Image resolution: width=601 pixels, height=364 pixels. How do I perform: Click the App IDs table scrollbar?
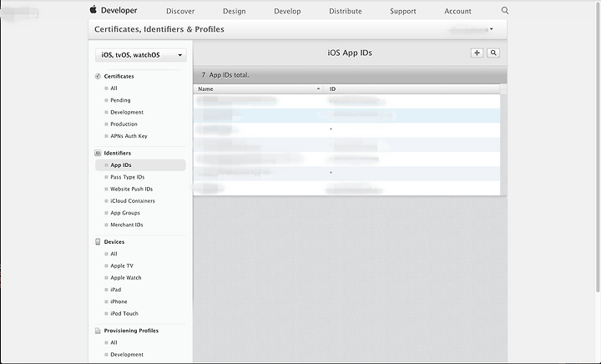tap(503, 144)
